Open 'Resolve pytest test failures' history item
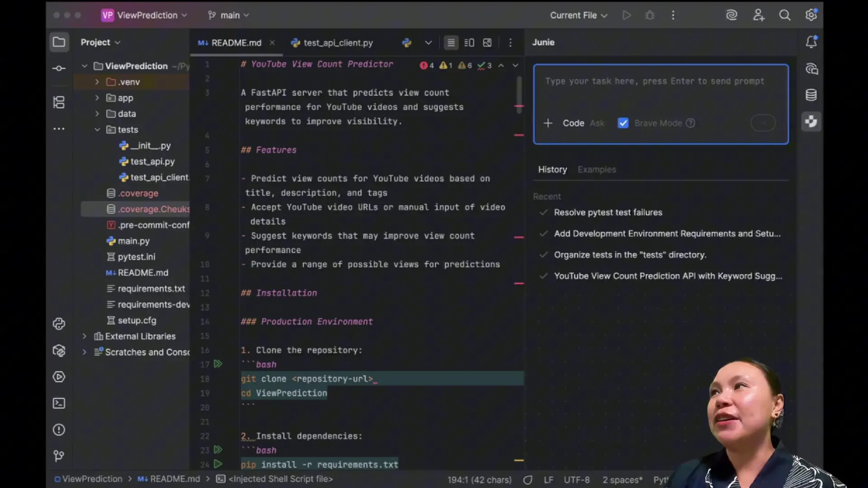868x488 pixels. (x=608, y=212)
